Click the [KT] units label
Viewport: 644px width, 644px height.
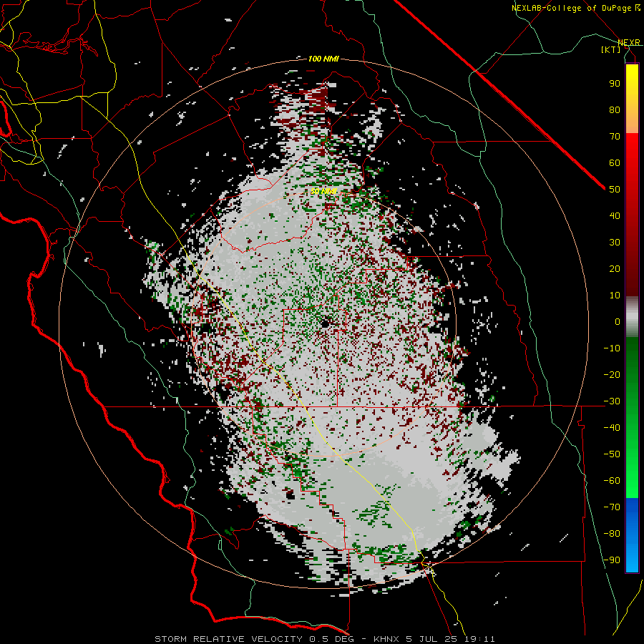(610, 49)
